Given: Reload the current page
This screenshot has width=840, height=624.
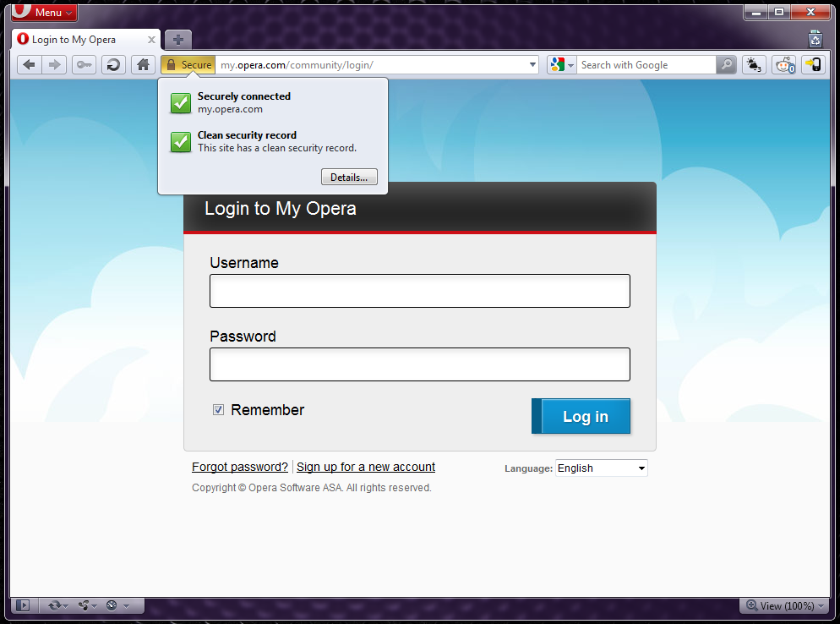Looking at the screenshot, I should point(112,65).
